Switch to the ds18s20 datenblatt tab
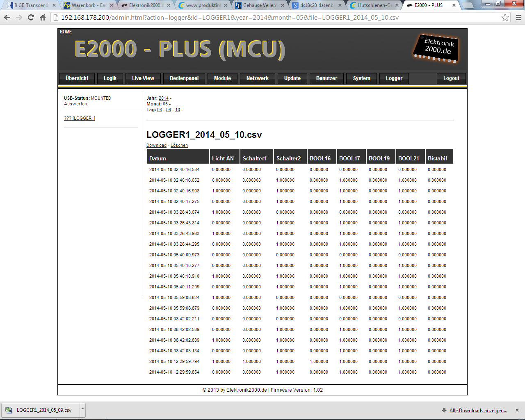Viewport: 525px width, 420px height. point(317,5)
